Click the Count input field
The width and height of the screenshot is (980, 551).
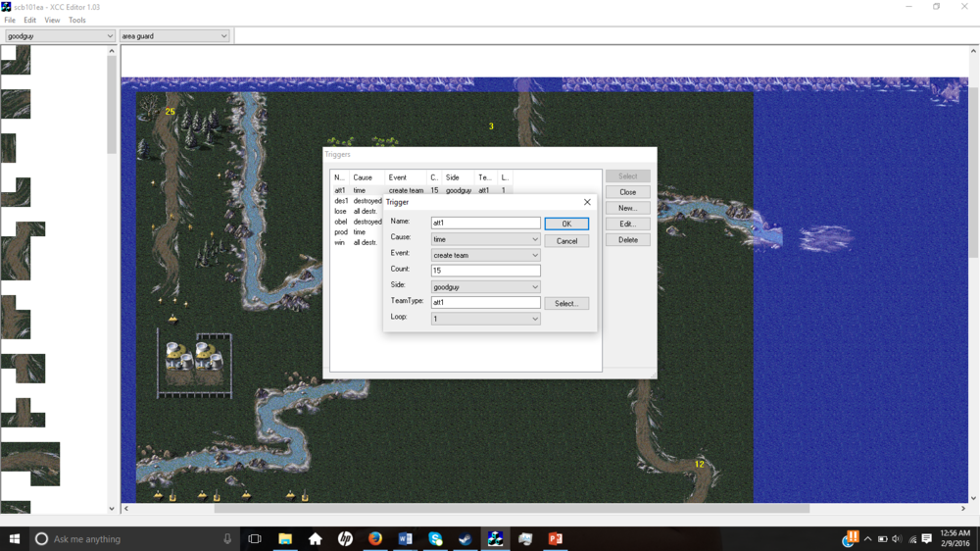pos(485,271)
